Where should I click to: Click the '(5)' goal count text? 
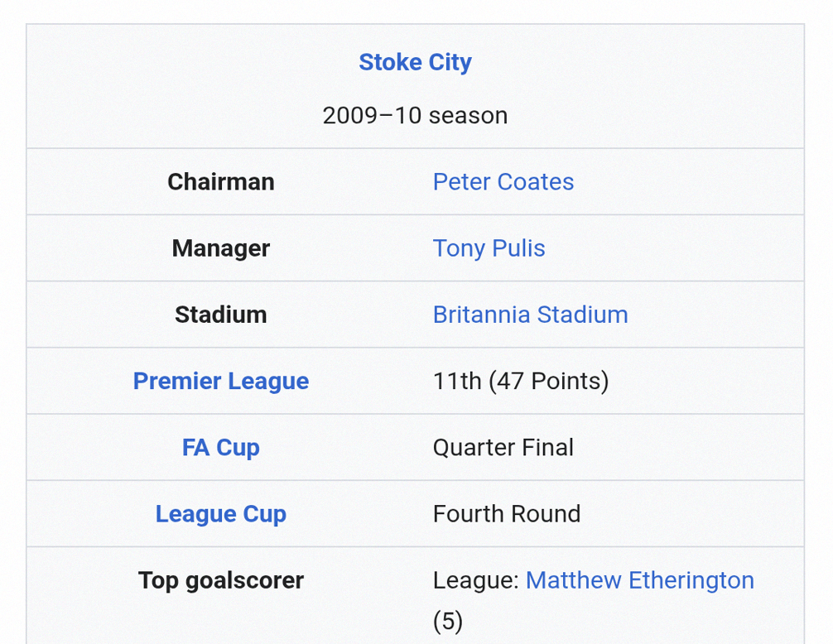448,621
